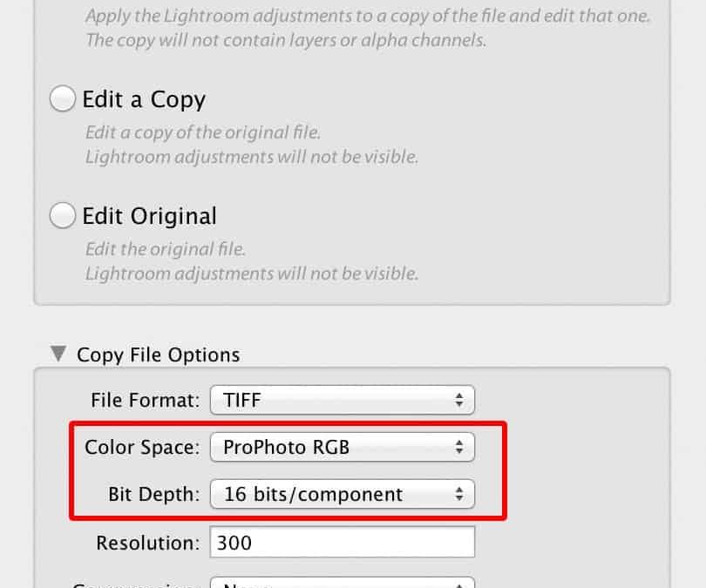Click the up-down arrows on File Format
Viewport: 706px width, 588px height.
click(459, 401)
